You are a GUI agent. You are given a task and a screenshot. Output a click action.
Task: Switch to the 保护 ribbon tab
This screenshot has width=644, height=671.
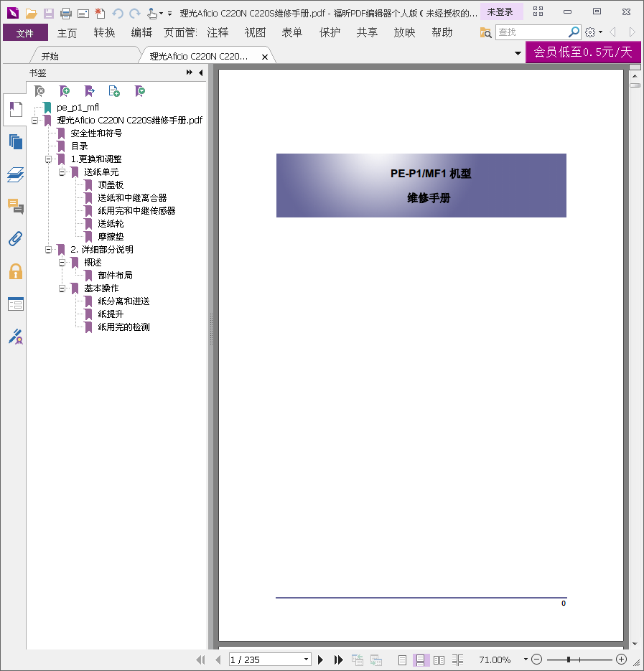(x=330, y=33)
